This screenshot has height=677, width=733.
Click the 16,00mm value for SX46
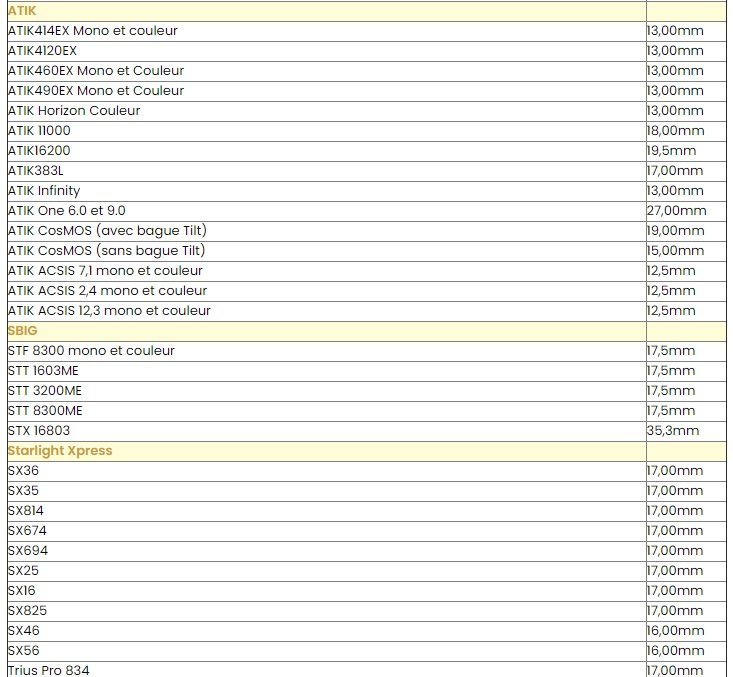(x=675, y=631)
